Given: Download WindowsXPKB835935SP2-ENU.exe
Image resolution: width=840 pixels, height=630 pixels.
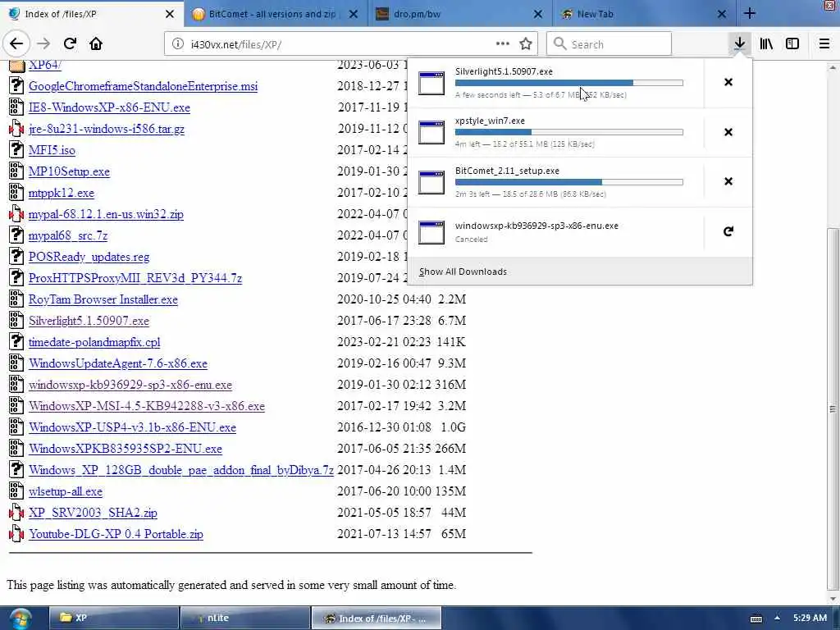Looking at the screenshot, I should pyautogui.click(x=126, y=449).
